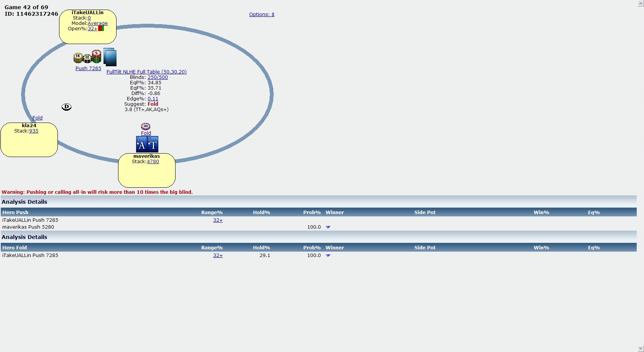
Task: Open the Average model link for iTakeUALLin
Action: pyautogui.click(x=97, y=23)
